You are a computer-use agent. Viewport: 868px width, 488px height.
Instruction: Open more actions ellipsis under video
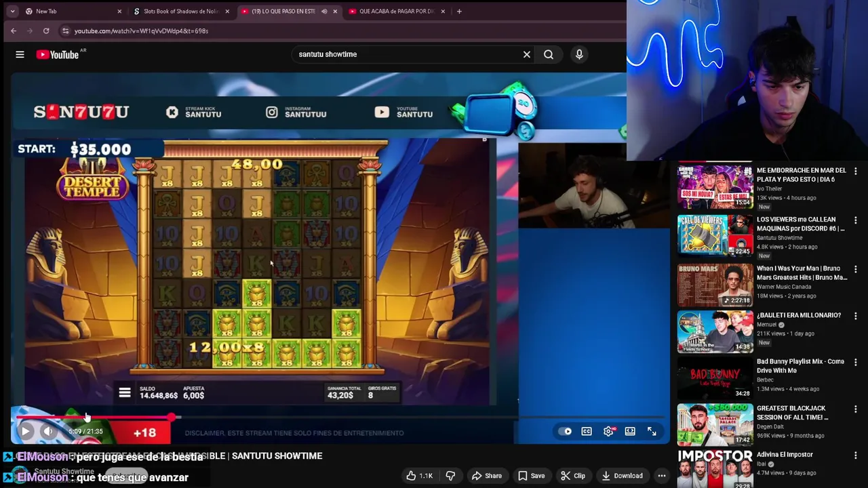click(662, 476)
